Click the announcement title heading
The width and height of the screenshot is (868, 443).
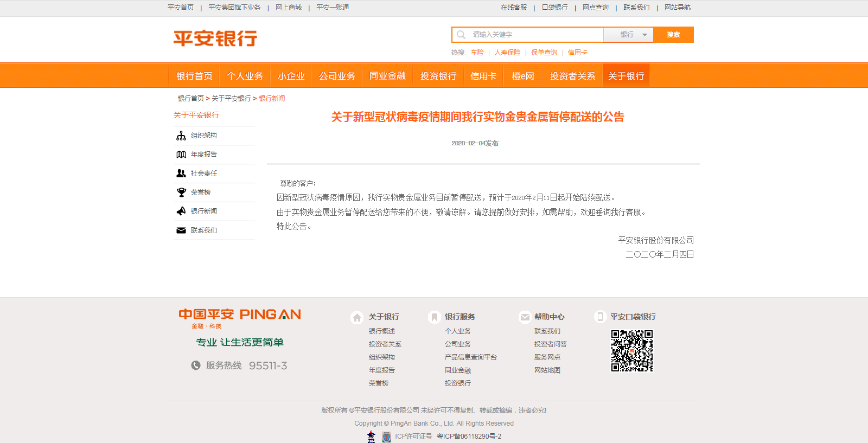478,117
